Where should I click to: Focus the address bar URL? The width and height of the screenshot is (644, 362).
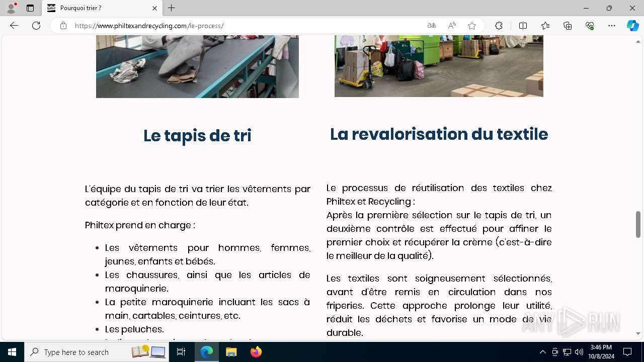point(149,26)
